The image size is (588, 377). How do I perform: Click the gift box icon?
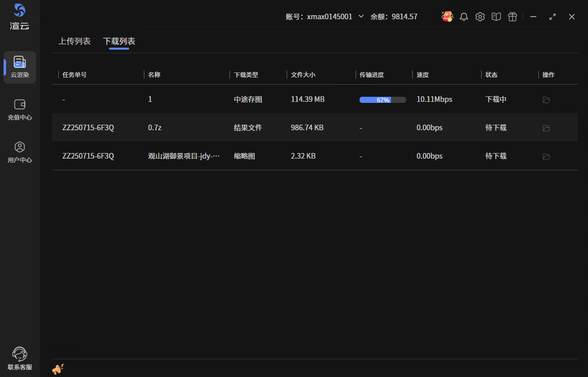click(x=513, y=17)
